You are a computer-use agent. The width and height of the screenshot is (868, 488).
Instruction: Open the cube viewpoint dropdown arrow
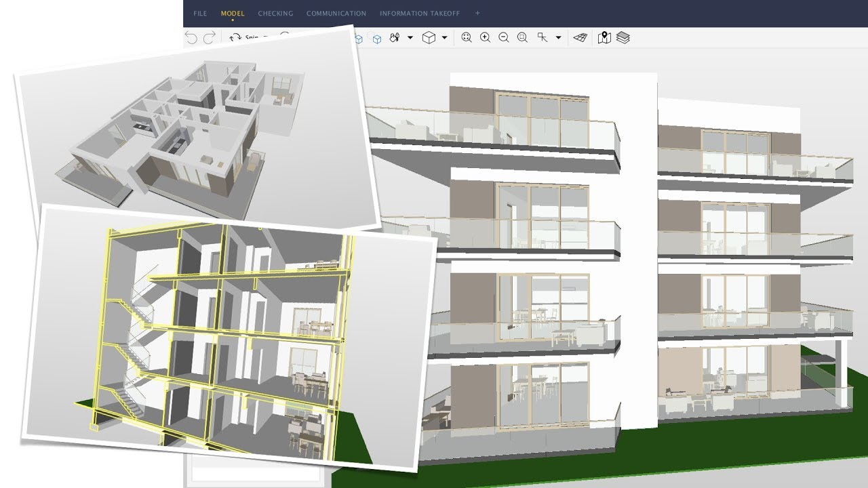coord(444,38)
